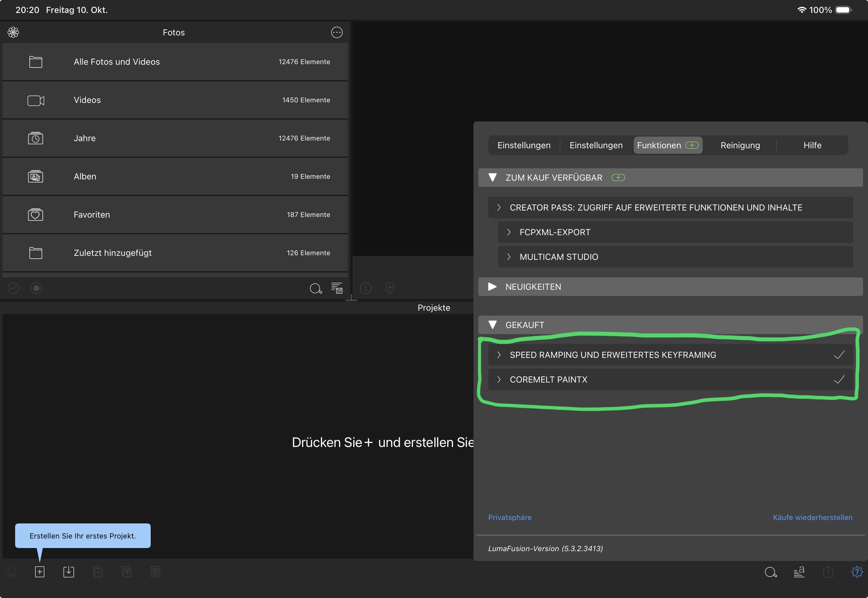
Task: Click the Photos source flower icon
Action: pos(14,32)
